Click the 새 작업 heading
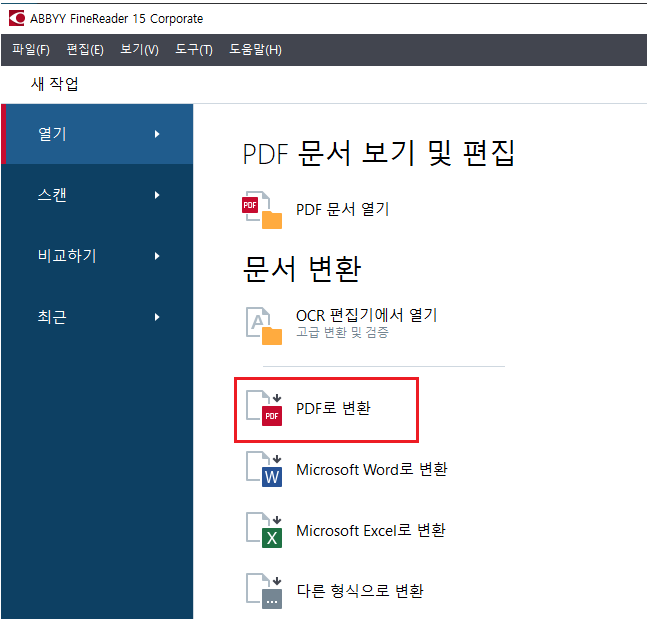657x625 pixels. point(54,84)
